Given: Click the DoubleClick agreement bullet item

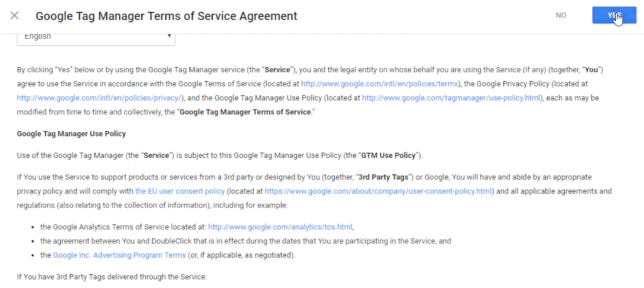Looking at the screenshot, I should [x=246, y=241].
